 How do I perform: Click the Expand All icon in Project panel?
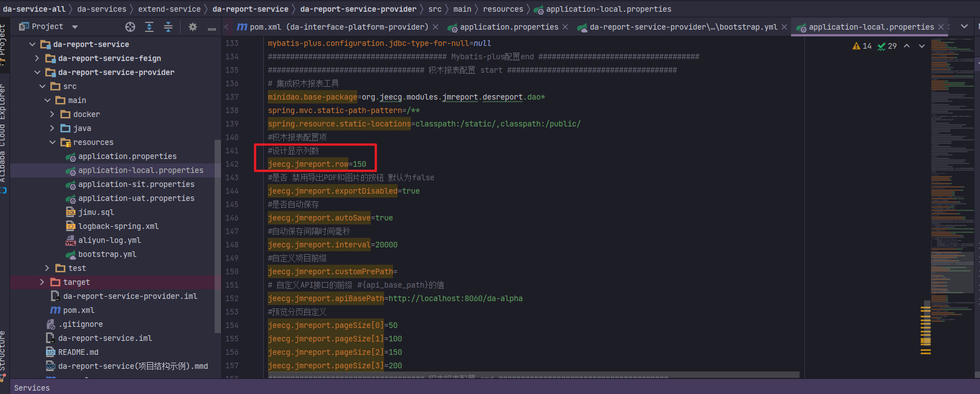pos(149,27)
